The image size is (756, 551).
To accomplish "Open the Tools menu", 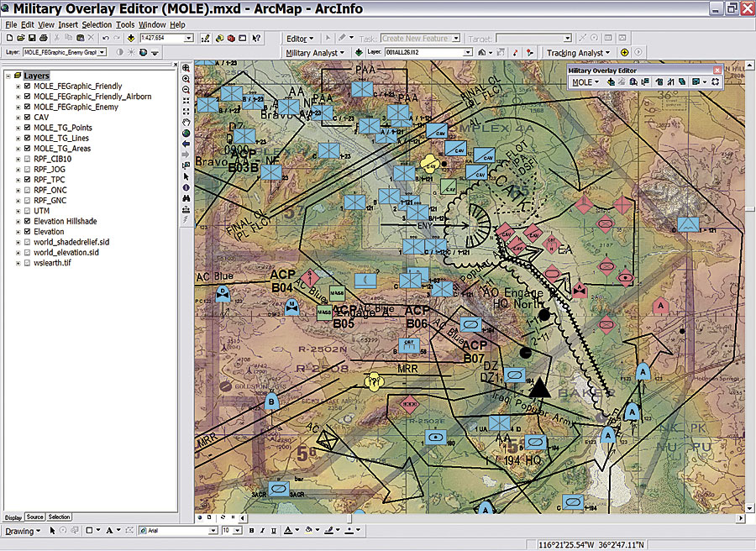I will [125, 24].
